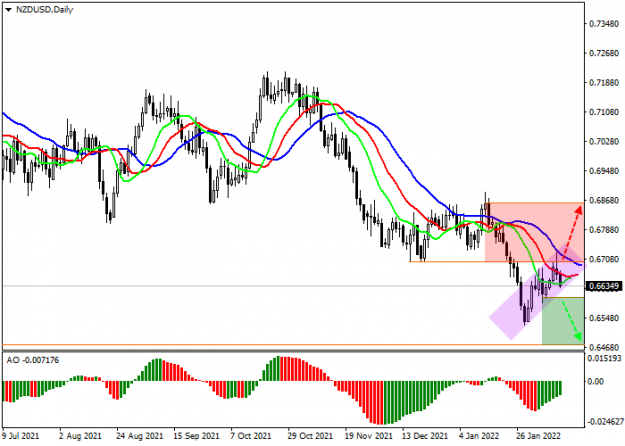Click the -0.024627 oscillator scale value
This screenshot has width=625, height=446.
pos(605,422)
